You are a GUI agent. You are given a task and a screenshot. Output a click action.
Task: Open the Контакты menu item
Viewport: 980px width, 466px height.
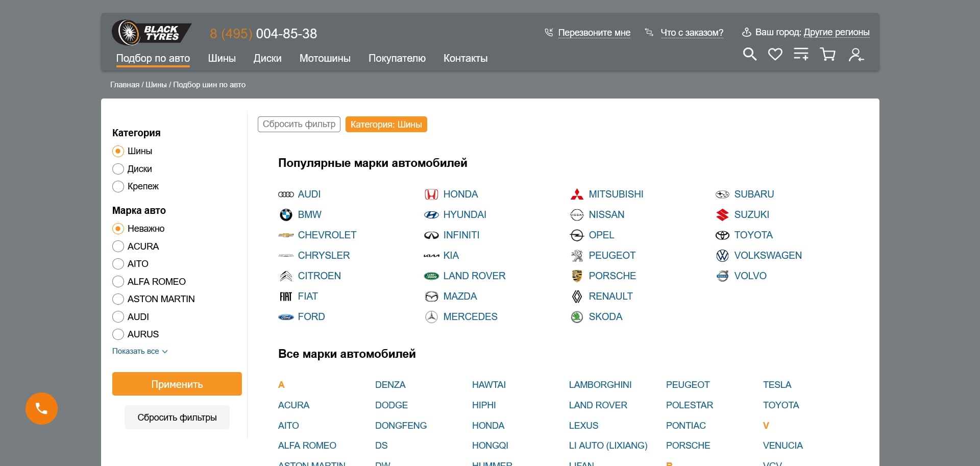point(465,58)
